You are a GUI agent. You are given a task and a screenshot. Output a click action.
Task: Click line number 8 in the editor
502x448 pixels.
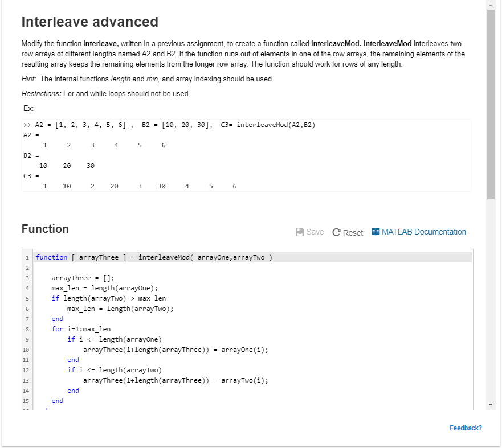pos(26,328)
